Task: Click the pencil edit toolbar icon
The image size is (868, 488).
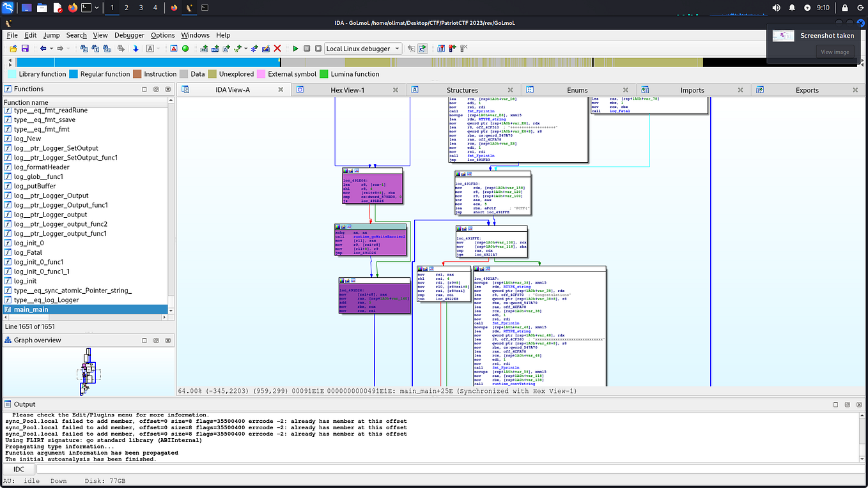Action: coord(266,49)
